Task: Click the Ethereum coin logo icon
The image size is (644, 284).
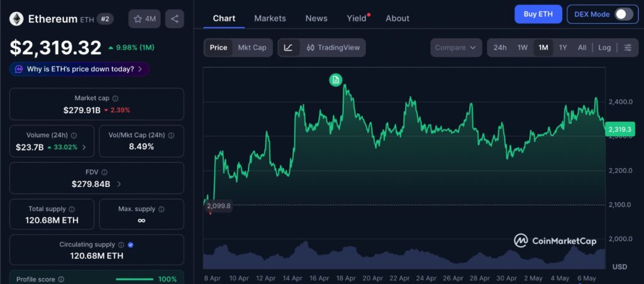Action: 16,18
